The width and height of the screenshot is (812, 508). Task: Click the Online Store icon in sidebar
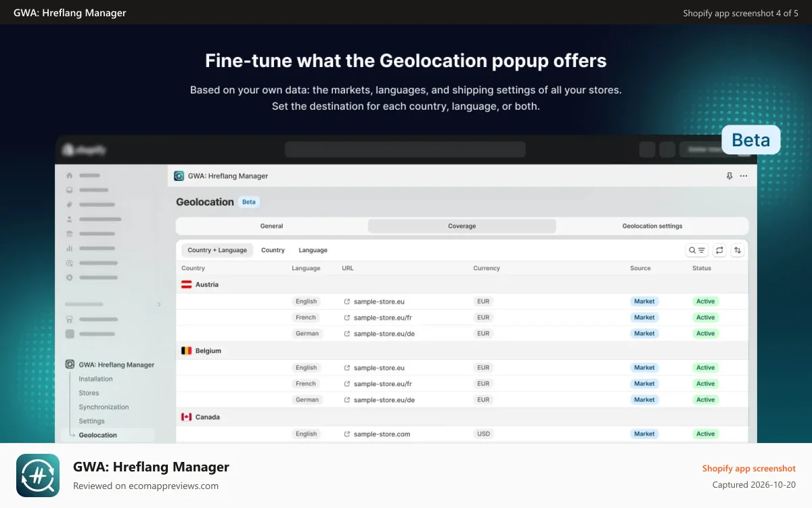coord(69,319)
